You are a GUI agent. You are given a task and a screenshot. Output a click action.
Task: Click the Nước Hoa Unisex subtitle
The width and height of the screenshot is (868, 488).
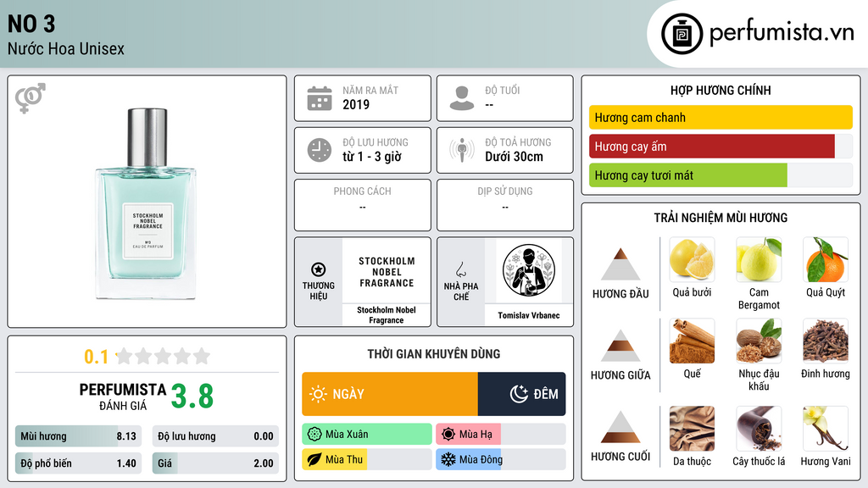click(x=66, y=48)
